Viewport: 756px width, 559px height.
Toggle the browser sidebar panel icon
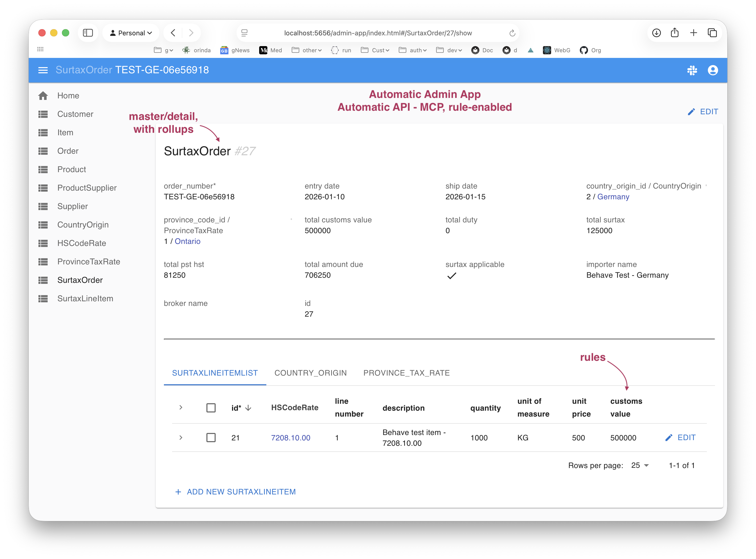pos(88,33)
